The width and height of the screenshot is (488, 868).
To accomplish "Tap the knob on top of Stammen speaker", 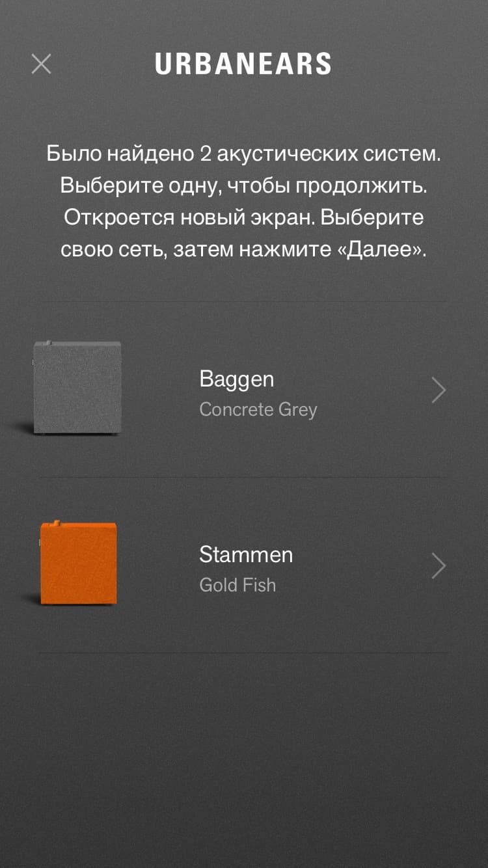I will (x=57, y=522).
